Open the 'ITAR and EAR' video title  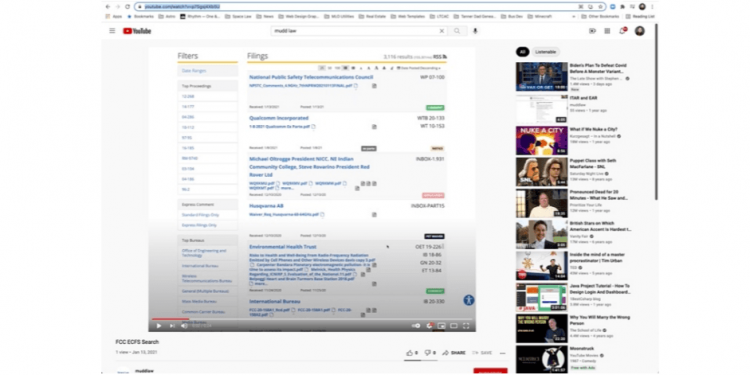583,98
